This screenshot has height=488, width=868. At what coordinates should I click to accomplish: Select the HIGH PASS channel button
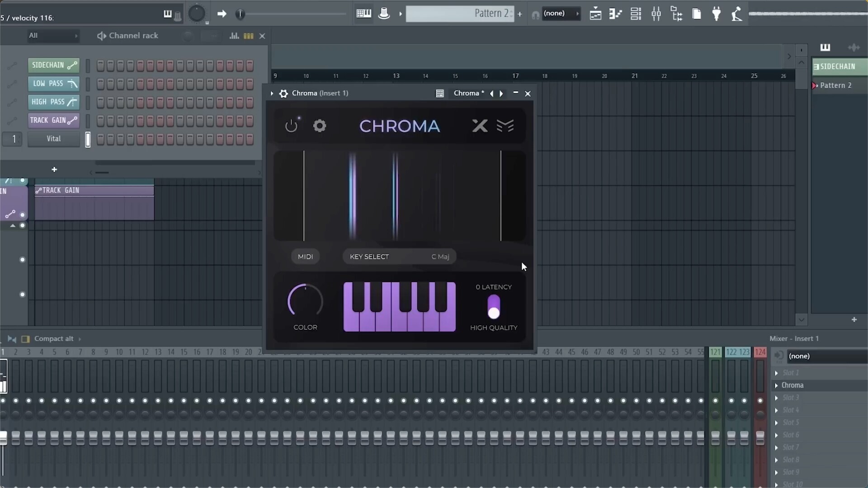point(54,102)
